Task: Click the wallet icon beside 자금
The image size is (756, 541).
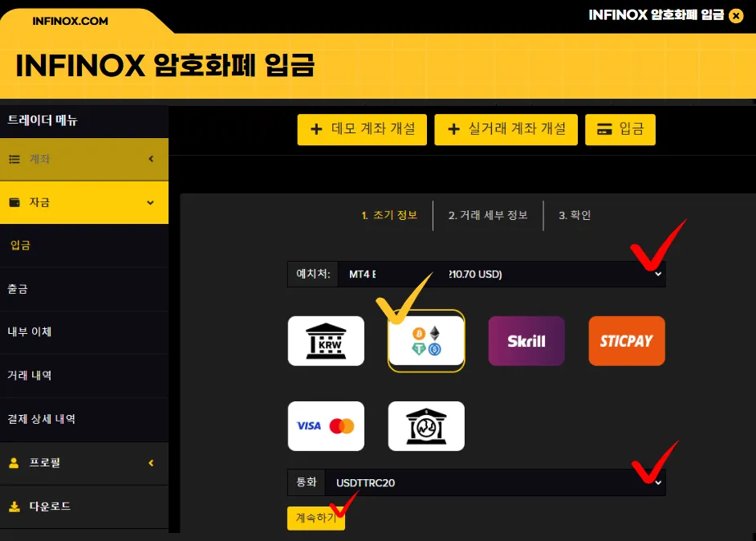Action: (14, 202)
